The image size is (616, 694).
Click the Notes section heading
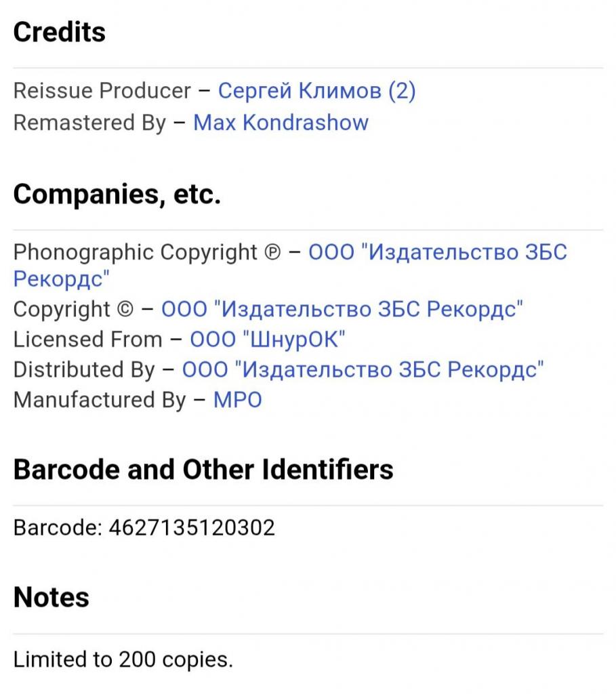(52, 597)
